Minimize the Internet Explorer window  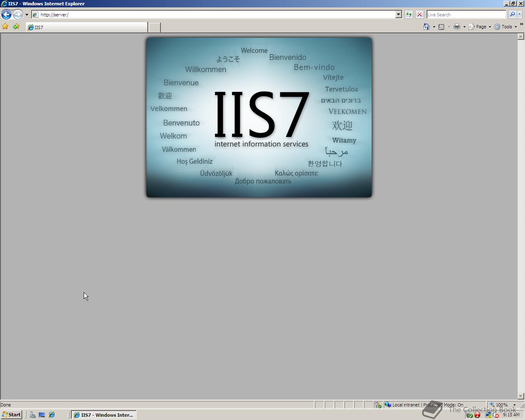[507, 3]
